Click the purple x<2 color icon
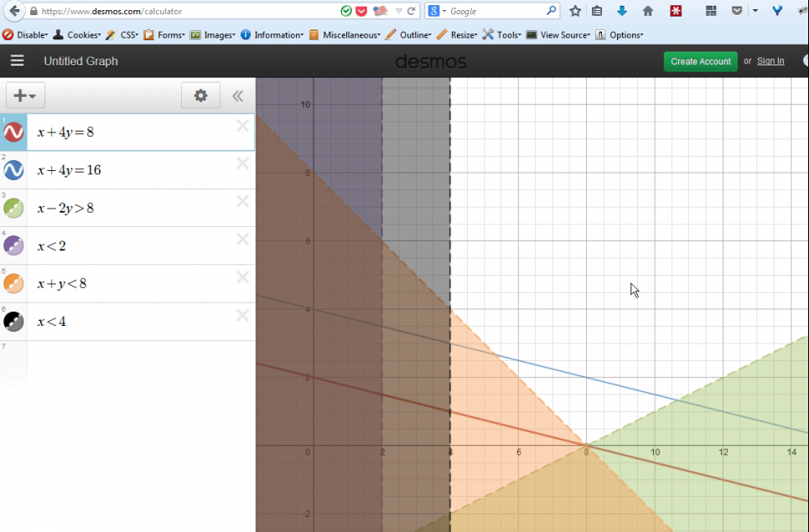Screen dimensions: 809x532 pyautogui.click(x=13, y=245)
